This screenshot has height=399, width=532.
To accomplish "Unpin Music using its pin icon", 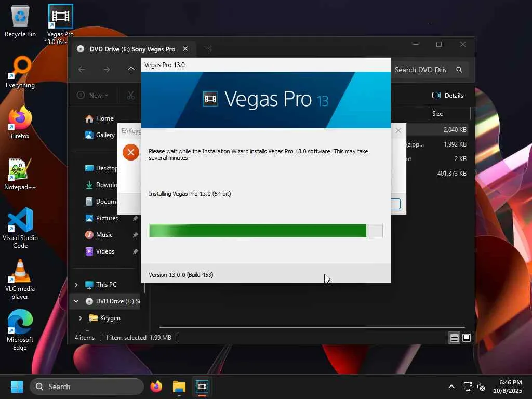I will (x=136, y=235).
